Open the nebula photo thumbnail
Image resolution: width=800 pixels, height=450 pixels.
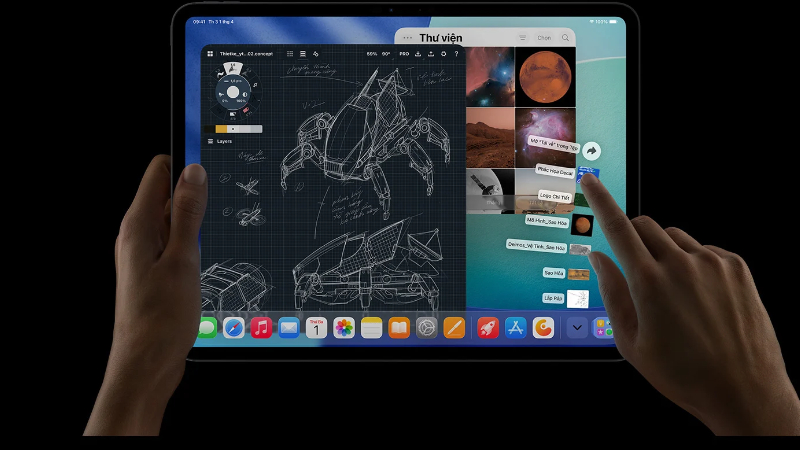coord(490,77)
